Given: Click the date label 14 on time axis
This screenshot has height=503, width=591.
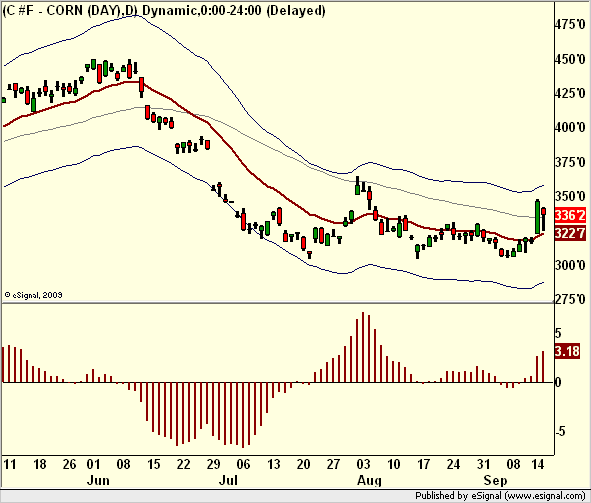Looking at the screenshot, I should (x=538, y=464).
